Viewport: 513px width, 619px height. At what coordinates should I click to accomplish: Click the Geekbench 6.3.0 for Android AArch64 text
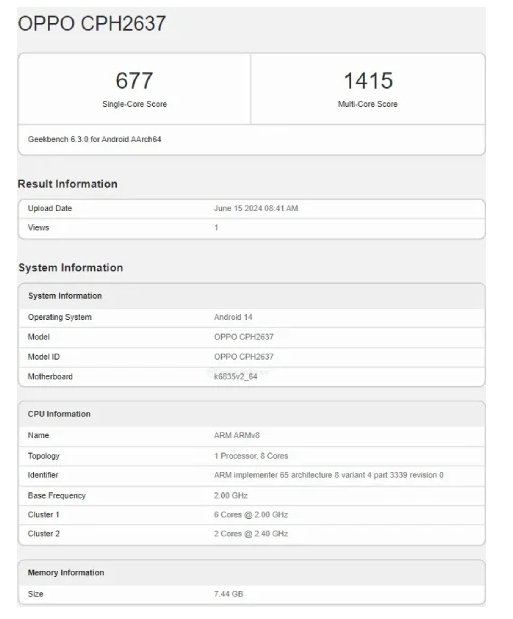(94, 139)
